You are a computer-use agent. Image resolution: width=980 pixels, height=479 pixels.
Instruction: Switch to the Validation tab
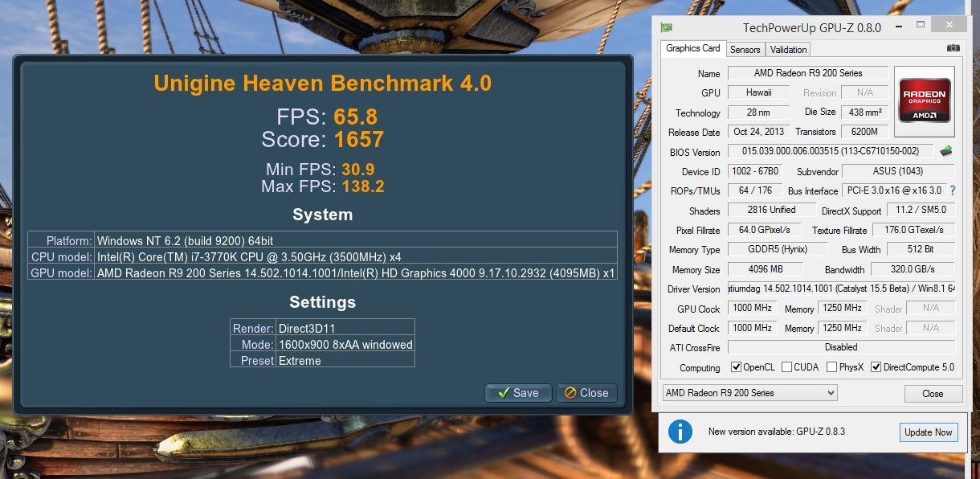click(x=788, y=50)
